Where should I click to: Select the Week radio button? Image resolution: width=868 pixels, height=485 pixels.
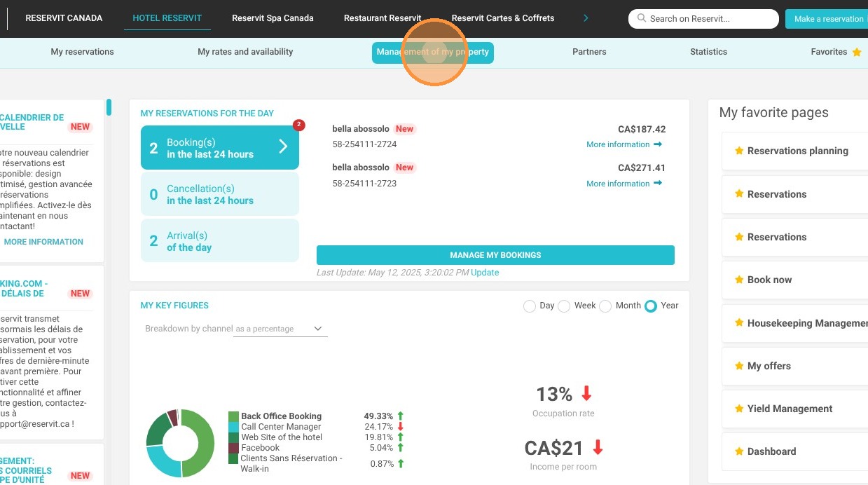(564, 306)
